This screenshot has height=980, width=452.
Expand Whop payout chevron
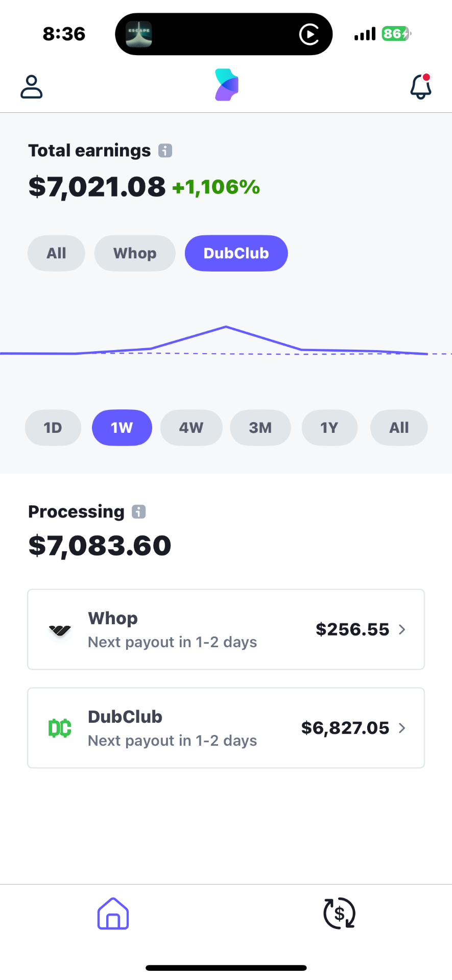(402, 629)
